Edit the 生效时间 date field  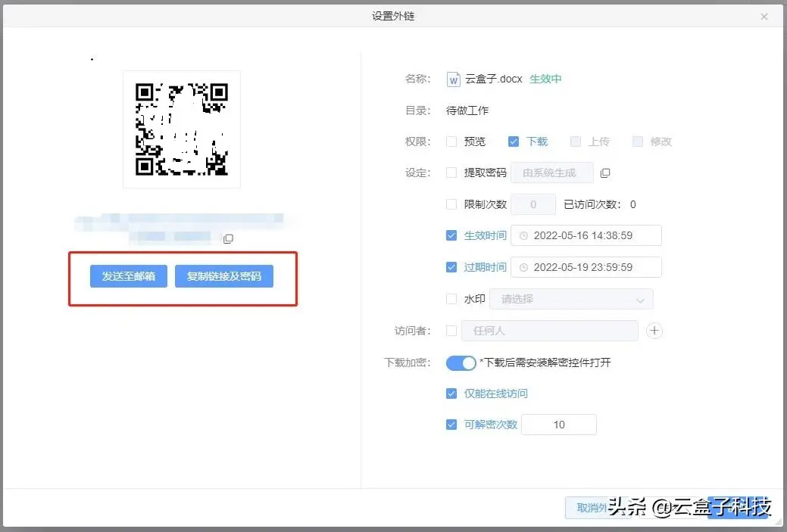tap(586, 235)
